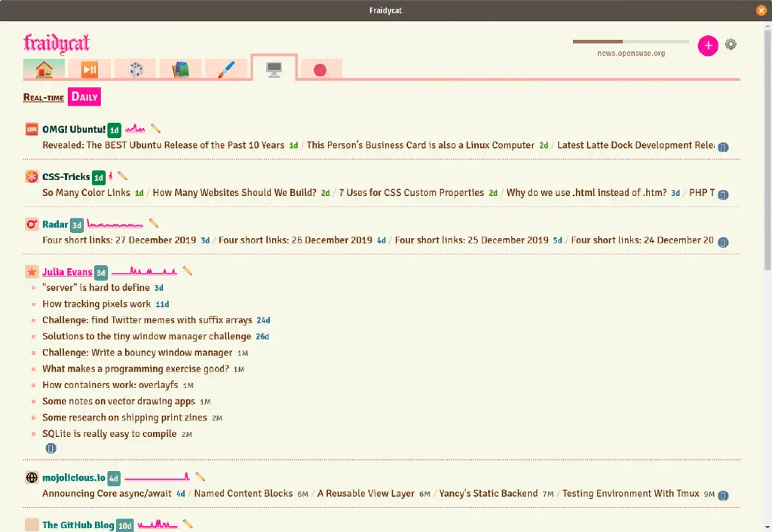Expand OMG! Ubuntu! post list
This screenshot has height=532, width=772.
click(723, 147)
